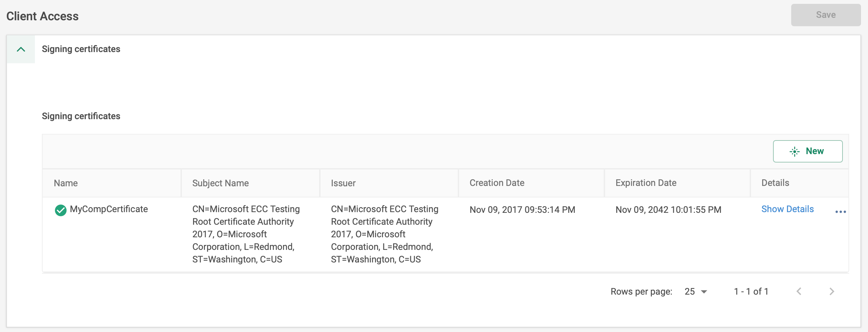Click the next page arrow icon

click(832, 291)
